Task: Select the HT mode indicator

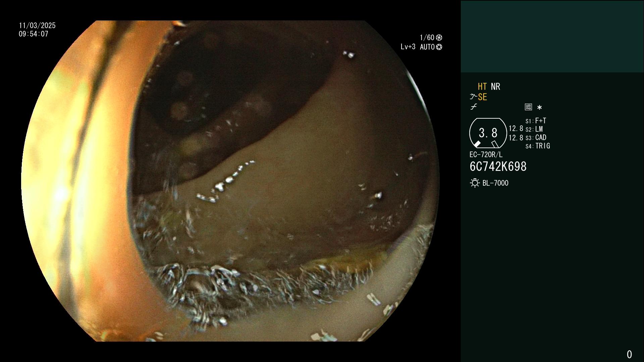Action: pyautogui.click(x=482, y=87)
